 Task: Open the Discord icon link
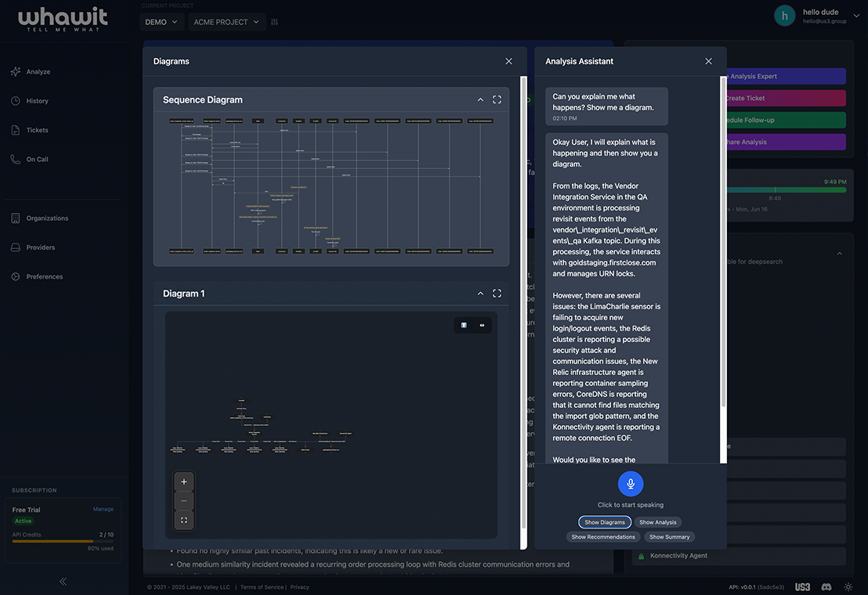[x=826, y=587]
